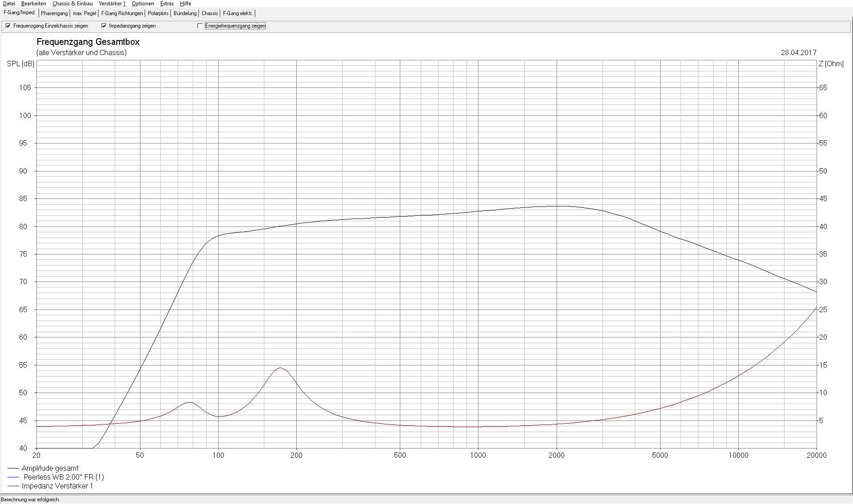Select the F-Gang/Imped. tab
The width and height of the screenshot is (853, 504).
click(x=20, y=13)
